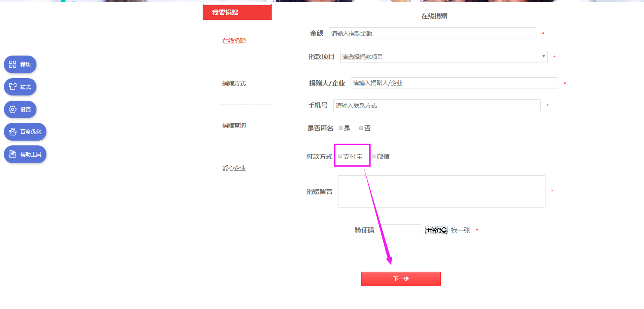Screen dimensions: 644x309
Task: Open 设置 via the gear icon
Action: [13, 109]
